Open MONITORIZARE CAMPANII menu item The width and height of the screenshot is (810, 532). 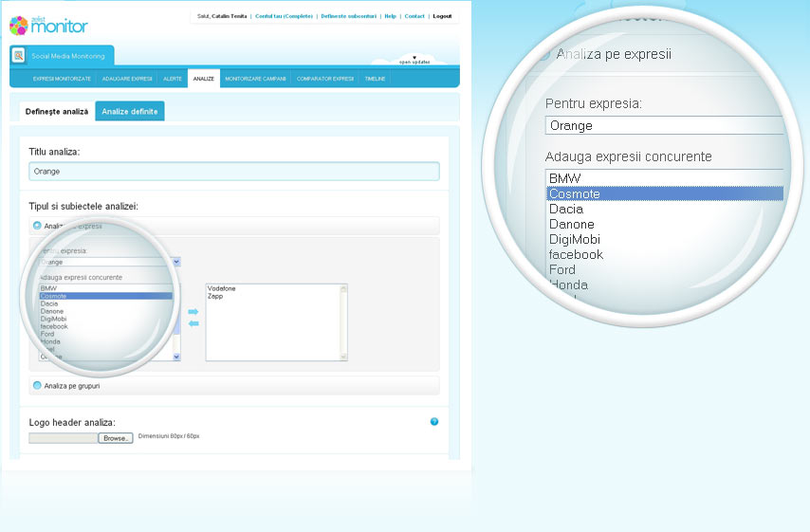click(x=255, y=79)
